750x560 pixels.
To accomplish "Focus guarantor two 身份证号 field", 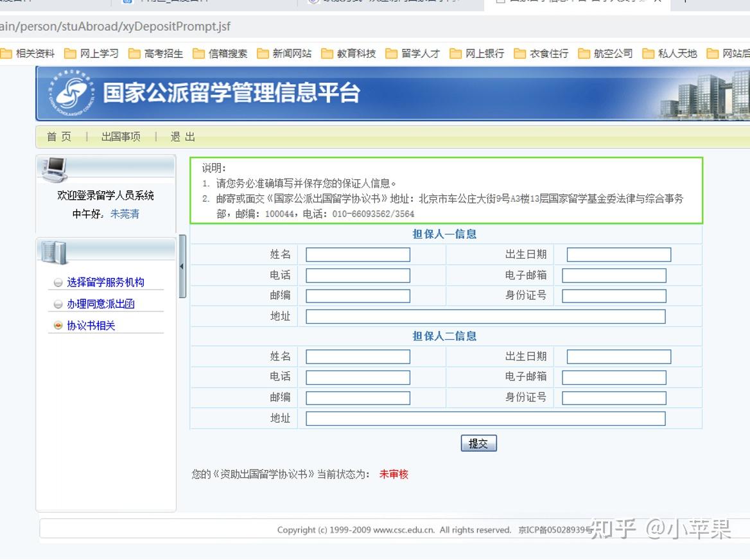I will point(614,398).
